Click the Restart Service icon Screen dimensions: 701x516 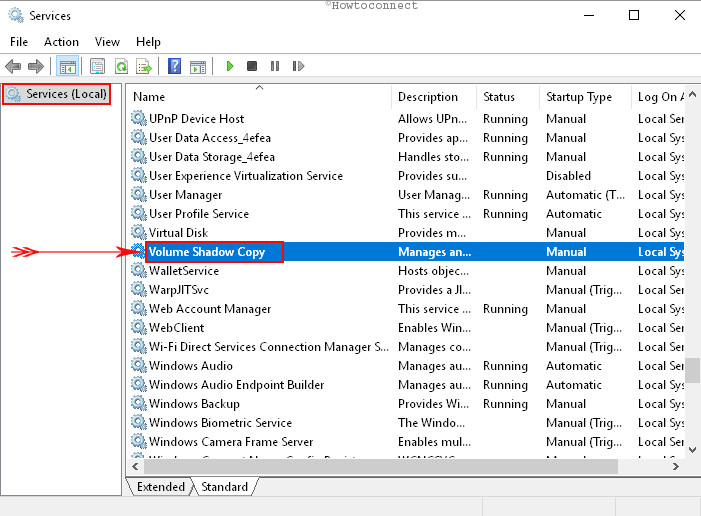[298, 66]
